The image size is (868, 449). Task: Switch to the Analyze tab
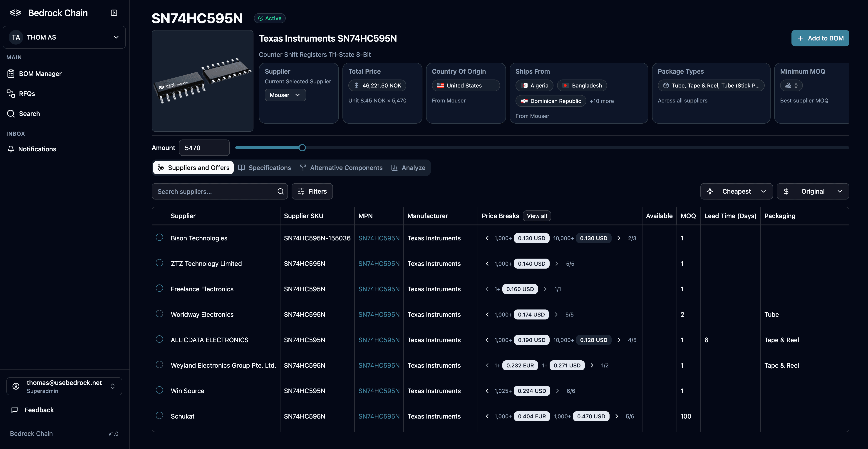pyautogui.click(x=408, y=167)
